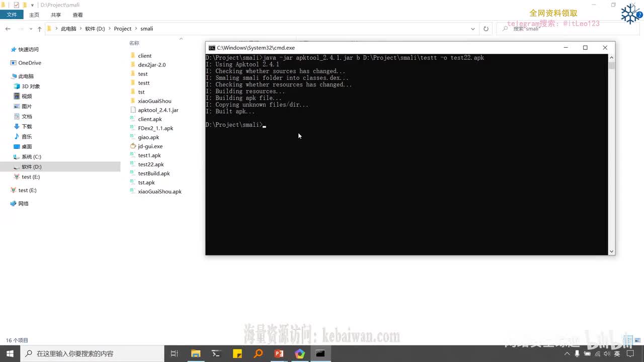Select the dex2jar-2.0 folder icon
This screenshot has width=644, height=362.
133,65
